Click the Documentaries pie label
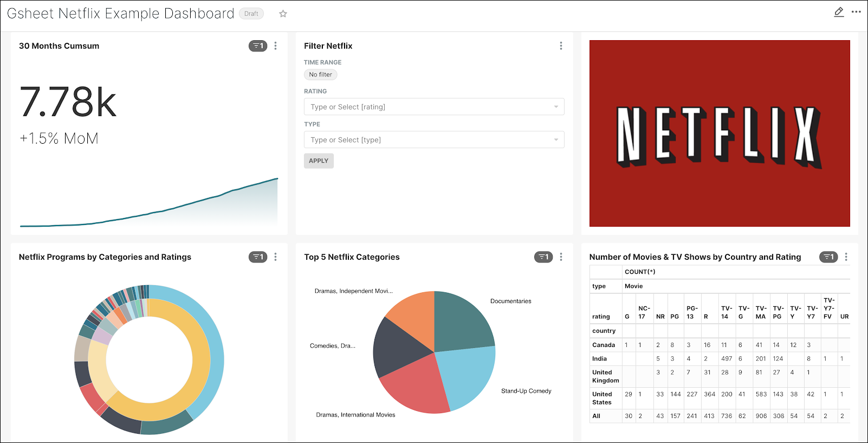The height and width of the screenshot is (443, 868). coord(510,301)
